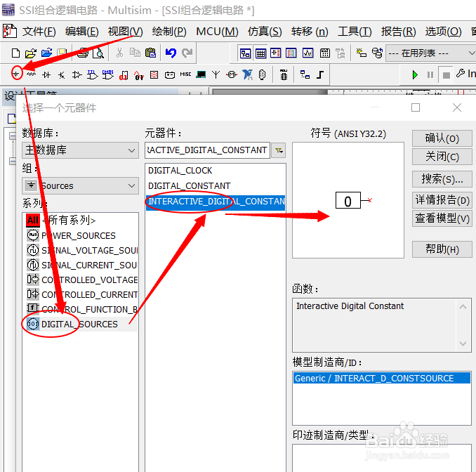This screenshot has width=476, height=472.
Task: Select POWER_SOURCES family
Action: (82, 235)
